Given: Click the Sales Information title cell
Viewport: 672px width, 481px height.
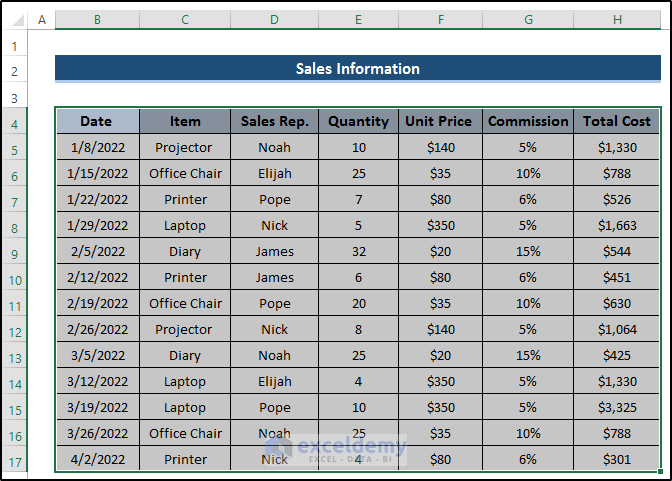Looking at the screenshot, I should (358, 69).
